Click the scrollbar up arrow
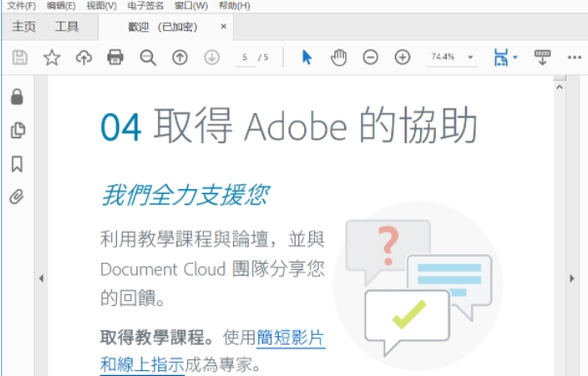Image resolution: width=588 pixels, height=376 pixels. pos(560,88)
